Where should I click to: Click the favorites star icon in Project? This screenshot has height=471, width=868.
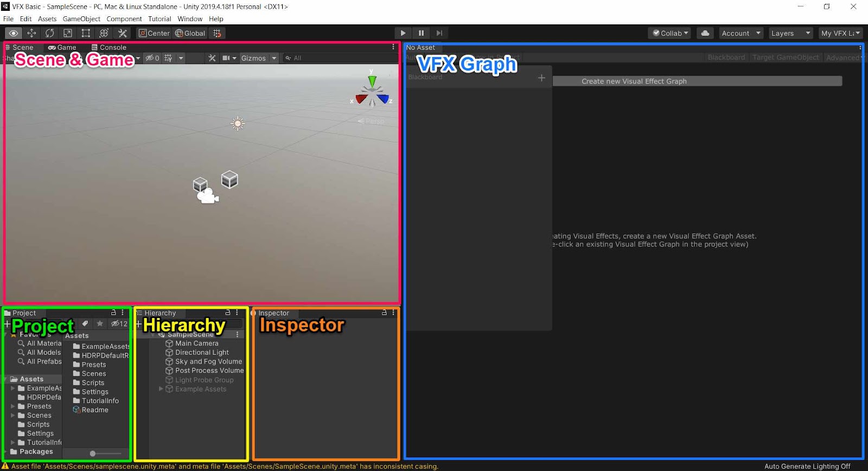(x=100, y=323)
